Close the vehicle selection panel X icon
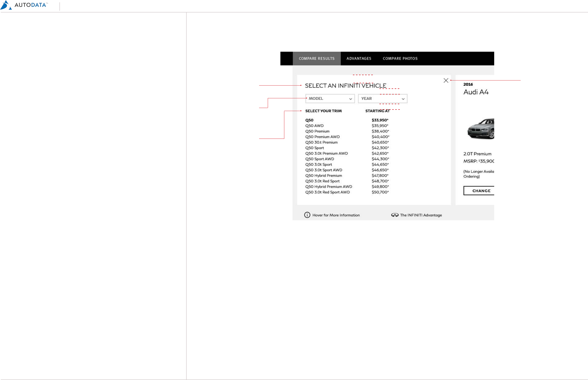The image size is (588, 380). coord(446,80)
